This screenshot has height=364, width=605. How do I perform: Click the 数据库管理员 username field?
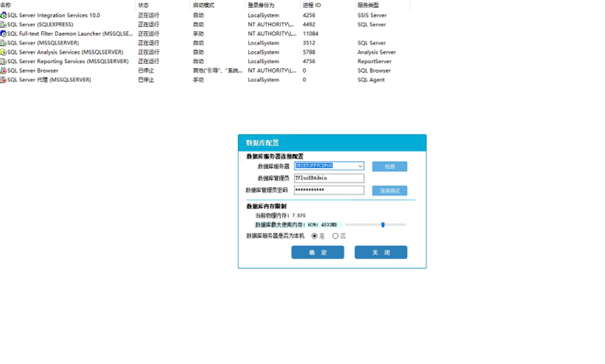[x=329, y=178]
